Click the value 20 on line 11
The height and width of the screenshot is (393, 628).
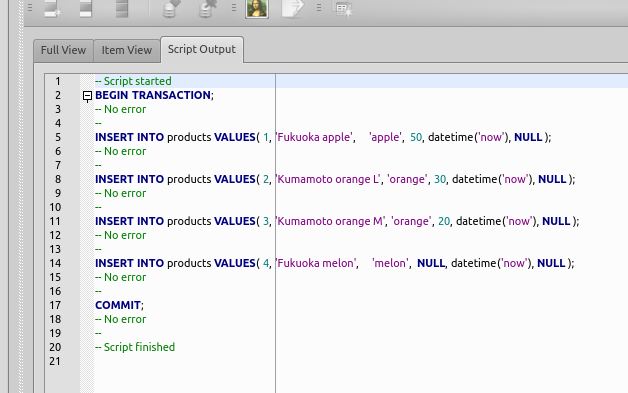(444, 221)
